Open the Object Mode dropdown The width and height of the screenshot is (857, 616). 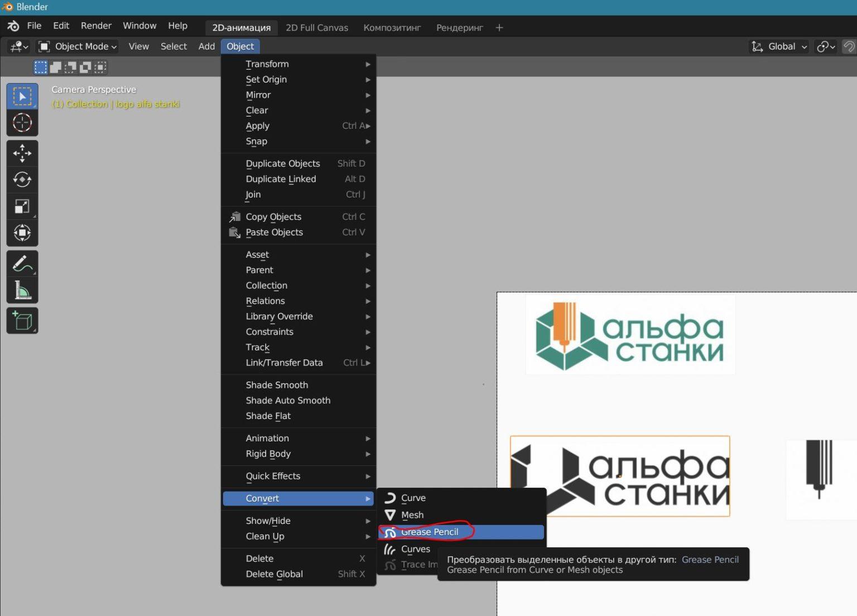[77, 46]
